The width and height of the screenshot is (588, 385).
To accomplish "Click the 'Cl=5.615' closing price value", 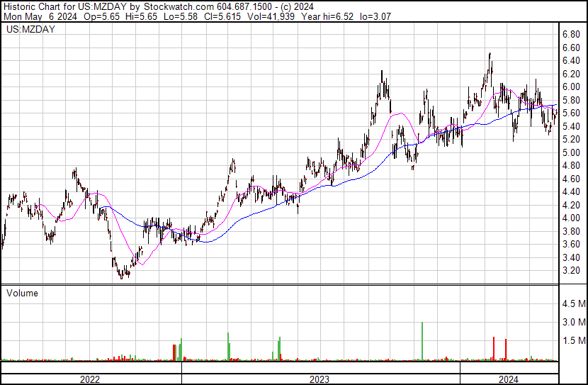I will pyautogui.click(x=222, y=16).
